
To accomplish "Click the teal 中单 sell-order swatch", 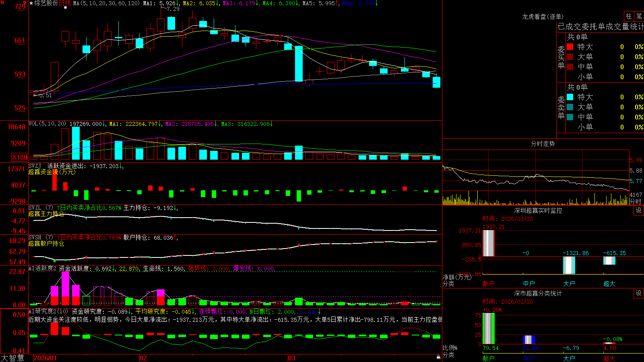I will 570,117.
